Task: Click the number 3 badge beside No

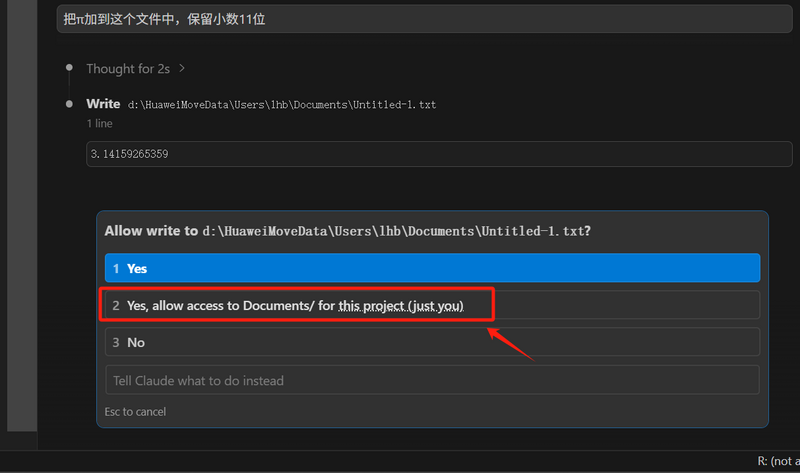Action: pyautogui.click(x=116, y=342)
